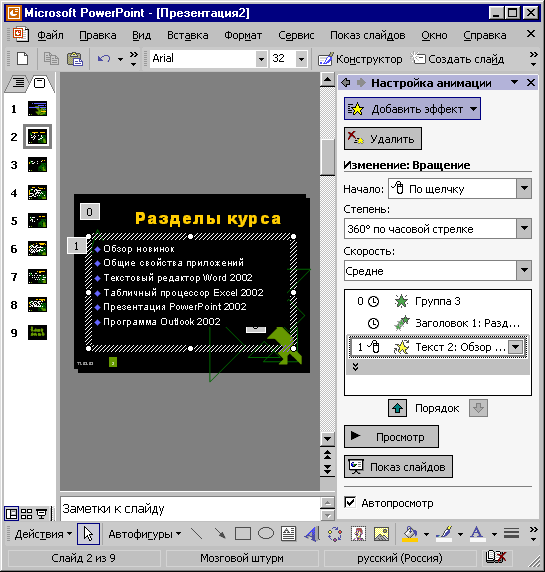This screenshot has height=572, width=545.
Task: Select the Arrow drawing tool
Action: click(x=220, y=534)
